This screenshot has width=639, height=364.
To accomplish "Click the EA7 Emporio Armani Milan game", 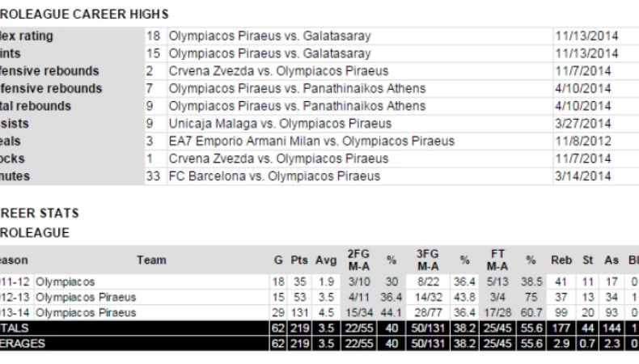I will click(311, 141).
